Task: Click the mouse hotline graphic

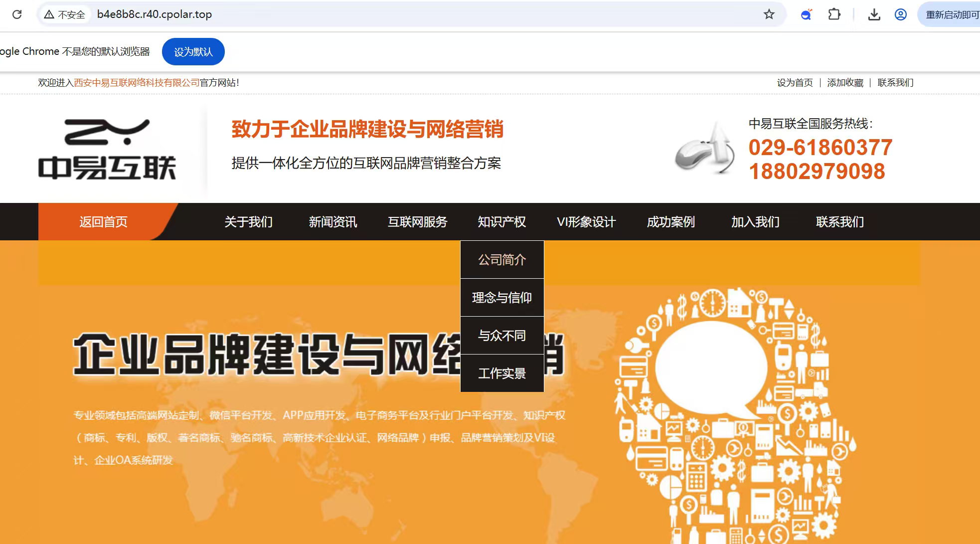Action: click(x=704, y=149)
